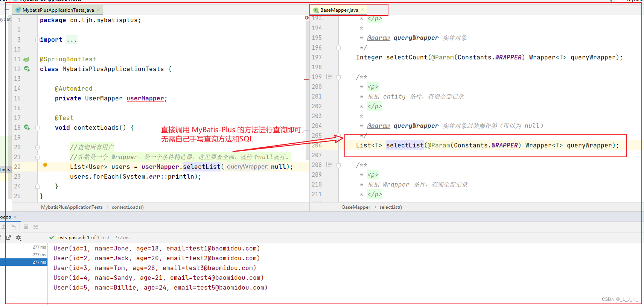The image size is (644, 305).
Task: Expand the folded import block on line 3
Action: (37, 40)
